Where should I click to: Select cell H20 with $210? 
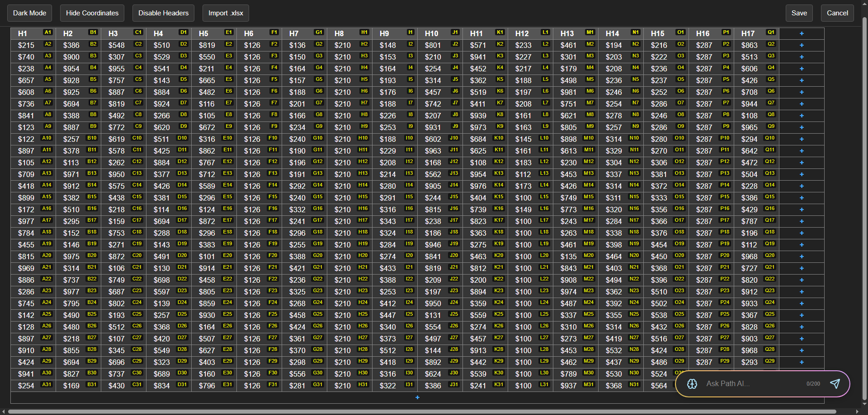click(349, 256)
